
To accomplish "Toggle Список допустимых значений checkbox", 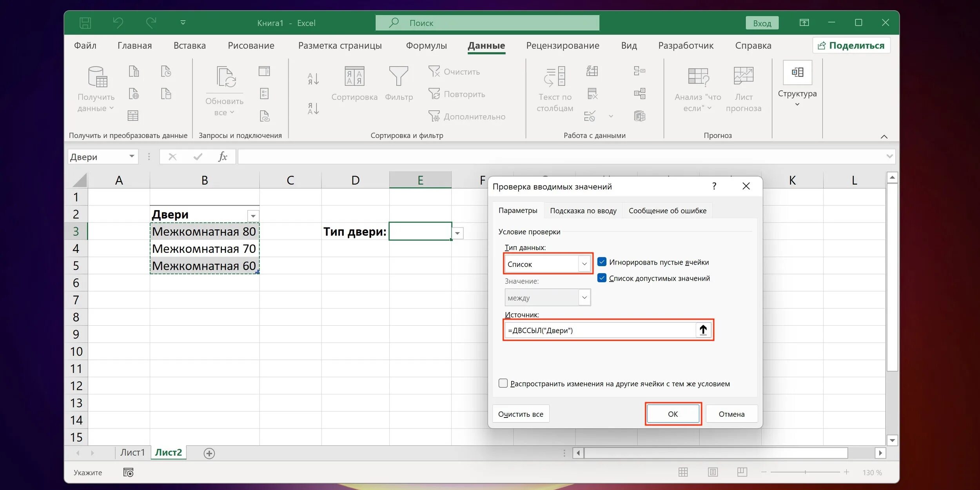I will (602, 278).
